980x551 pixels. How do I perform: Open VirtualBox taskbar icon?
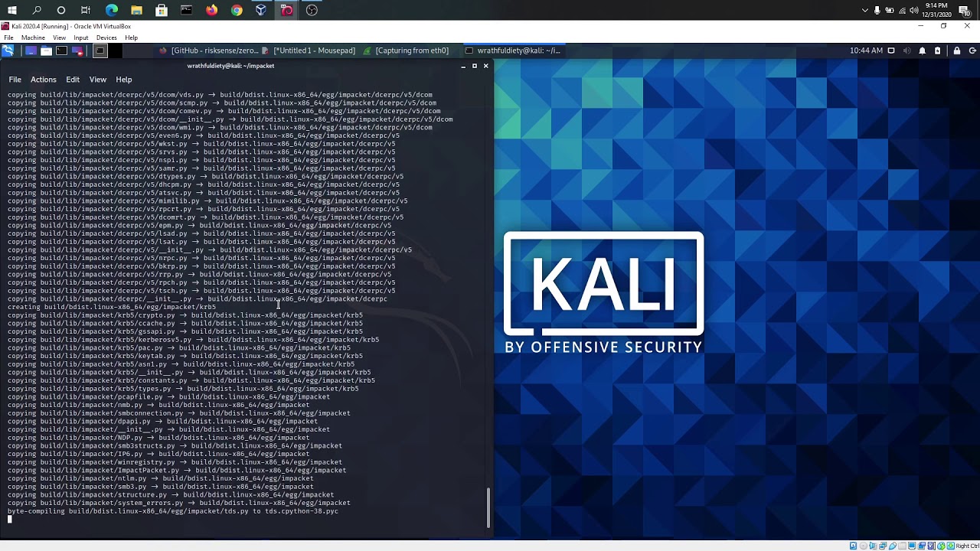pyautogui.click(x=261, y=10)
